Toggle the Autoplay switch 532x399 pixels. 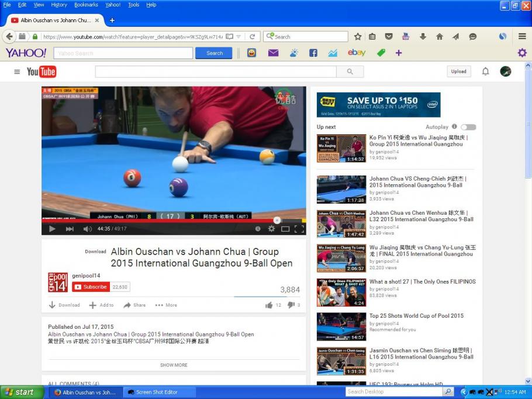[468, 127]
